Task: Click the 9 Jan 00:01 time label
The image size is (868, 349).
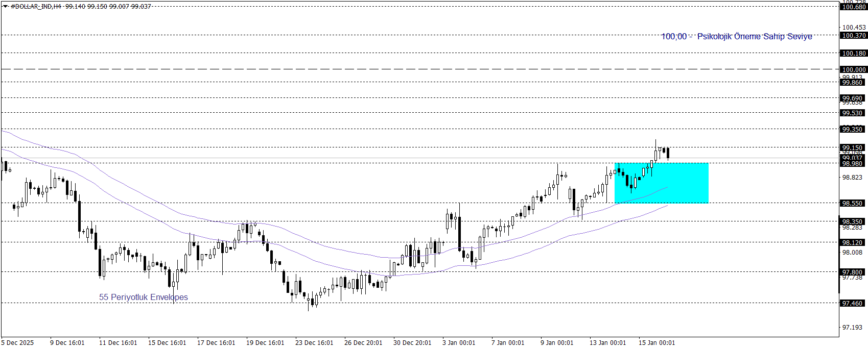Action: tap(557, 342)
